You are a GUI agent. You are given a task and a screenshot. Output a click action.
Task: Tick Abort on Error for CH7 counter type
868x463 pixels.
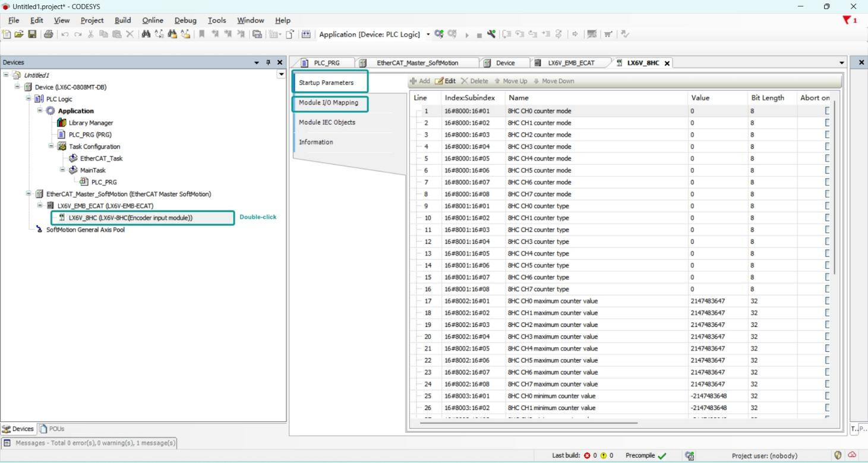coord(827,289)
